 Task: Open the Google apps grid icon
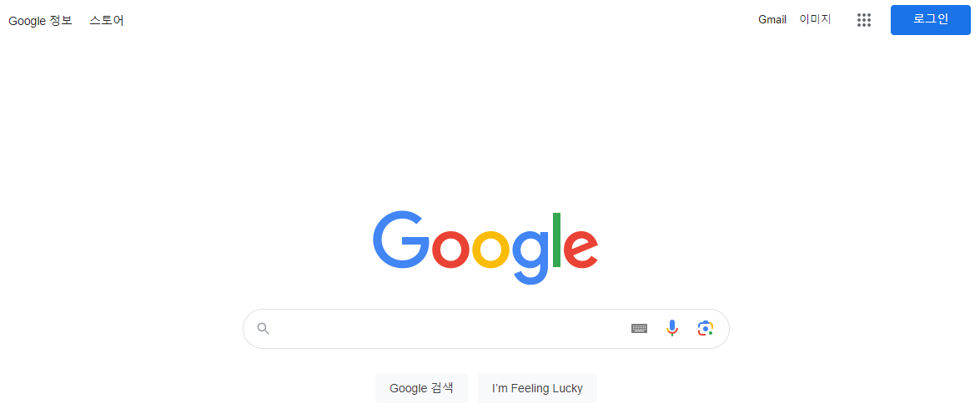tap(864, 20)
